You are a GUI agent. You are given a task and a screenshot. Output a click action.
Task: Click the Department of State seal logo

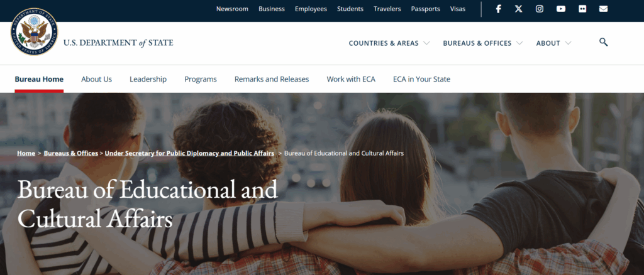coord(35,32)
